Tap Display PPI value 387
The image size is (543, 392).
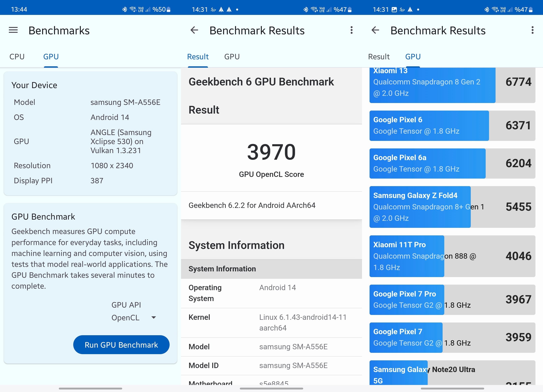coord(97,181)
